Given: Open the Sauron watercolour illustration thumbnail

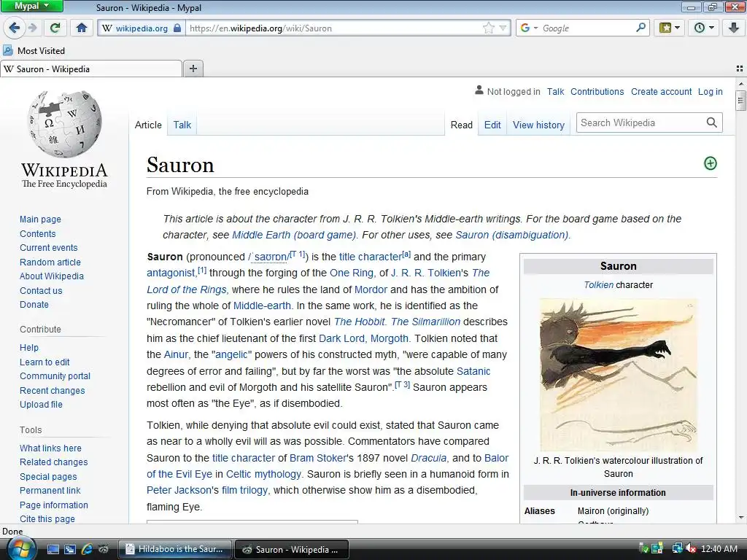Looking at the screenshot, I should tap(619, 375).
